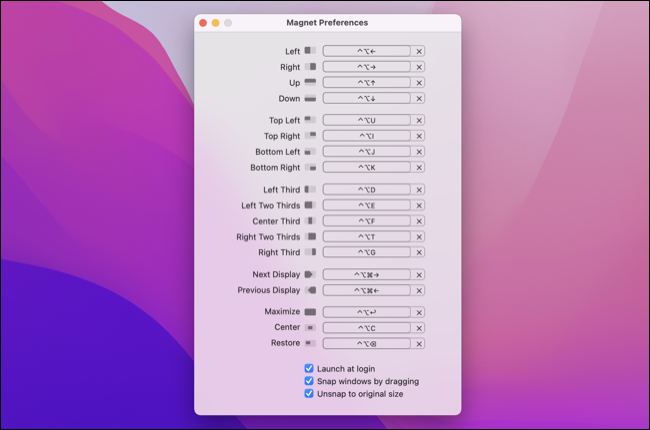The height and width of the screenshot is (430, 650).
Task: Select the Top Right shortcut recorder
Action: tap(367, 136)
